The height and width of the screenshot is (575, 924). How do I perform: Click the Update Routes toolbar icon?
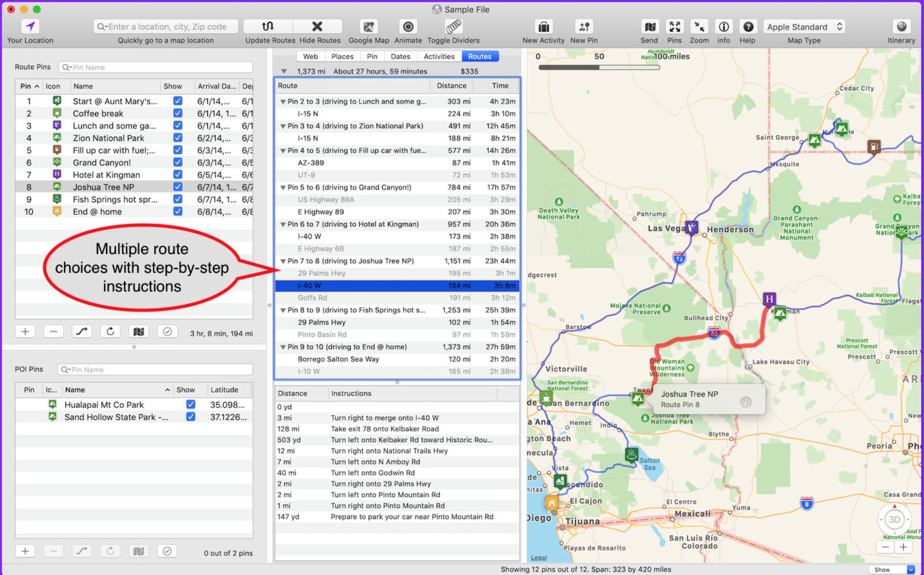coord(268,27)
